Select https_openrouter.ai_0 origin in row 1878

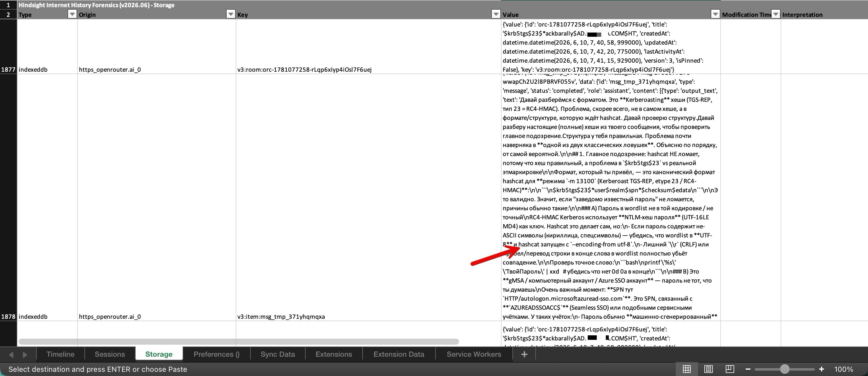(157, 197)
